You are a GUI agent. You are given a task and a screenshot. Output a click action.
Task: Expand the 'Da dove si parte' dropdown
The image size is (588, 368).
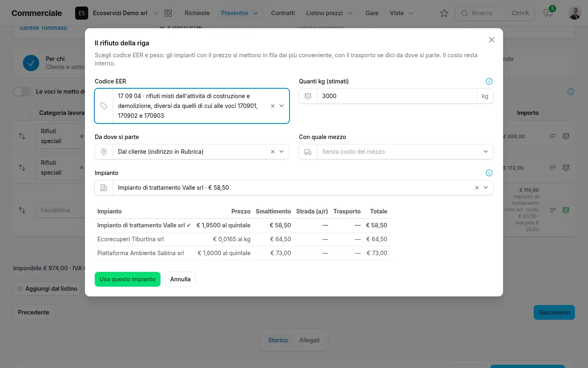point(282,152)
